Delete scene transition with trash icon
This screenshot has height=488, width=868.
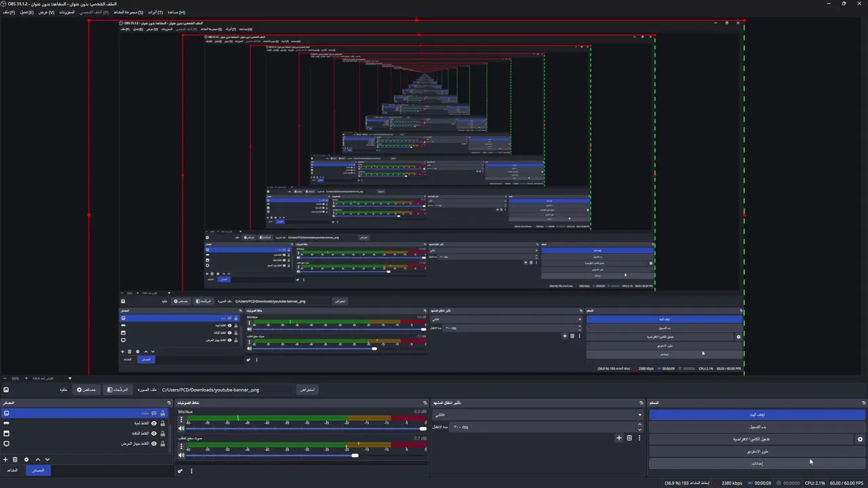click(x=629, y=438)
